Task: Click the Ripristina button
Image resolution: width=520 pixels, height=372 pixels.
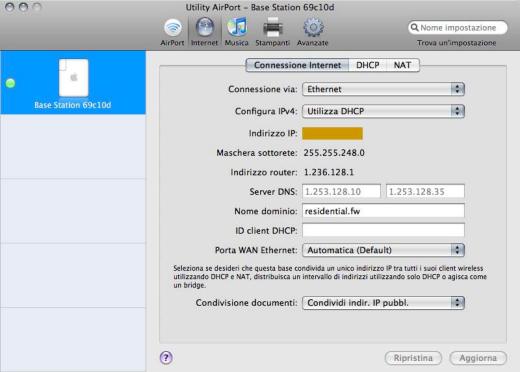Action: 413,358
